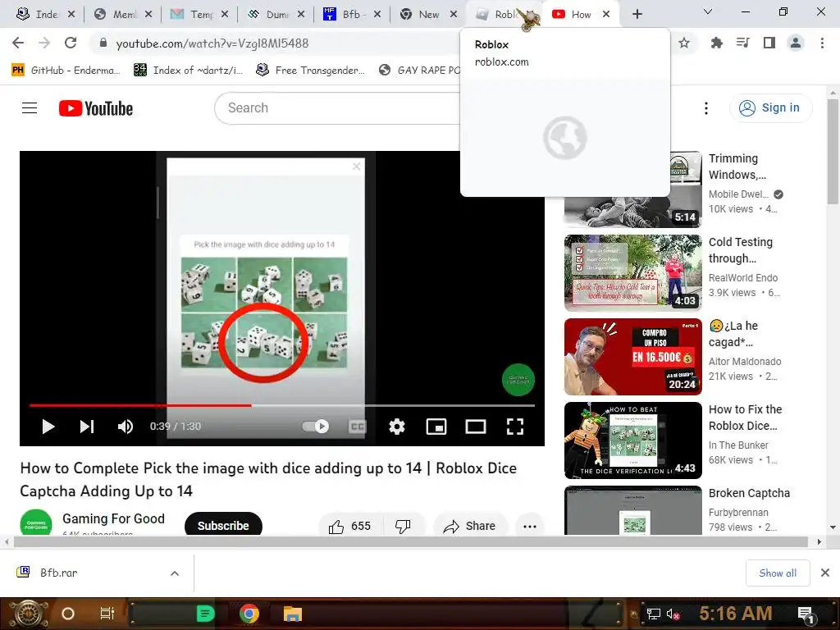The image size is (840, 630).
Task: Toggle closed captions on the player
Action: pos(358,427)
